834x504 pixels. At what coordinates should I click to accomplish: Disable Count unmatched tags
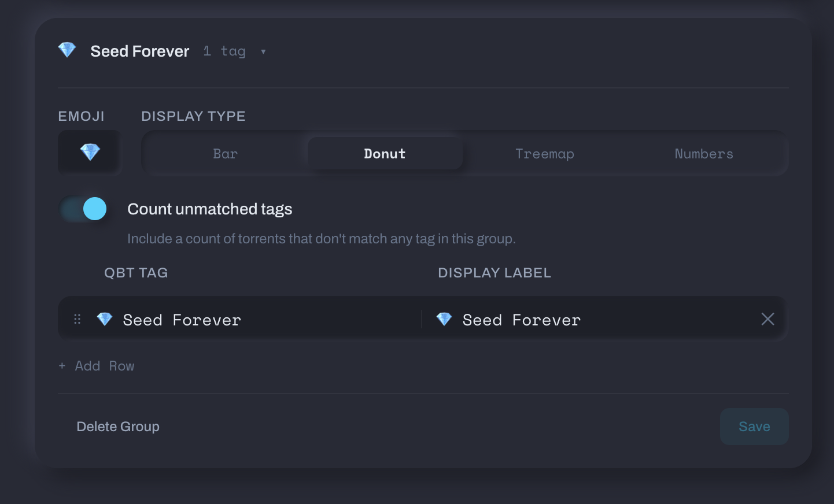pyautogui.click(x=83, y=209)
